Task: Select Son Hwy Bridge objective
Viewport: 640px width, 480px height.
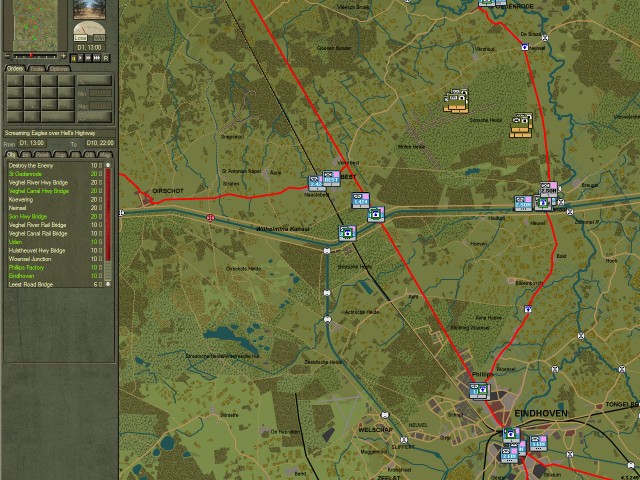Action: point(54,217)
